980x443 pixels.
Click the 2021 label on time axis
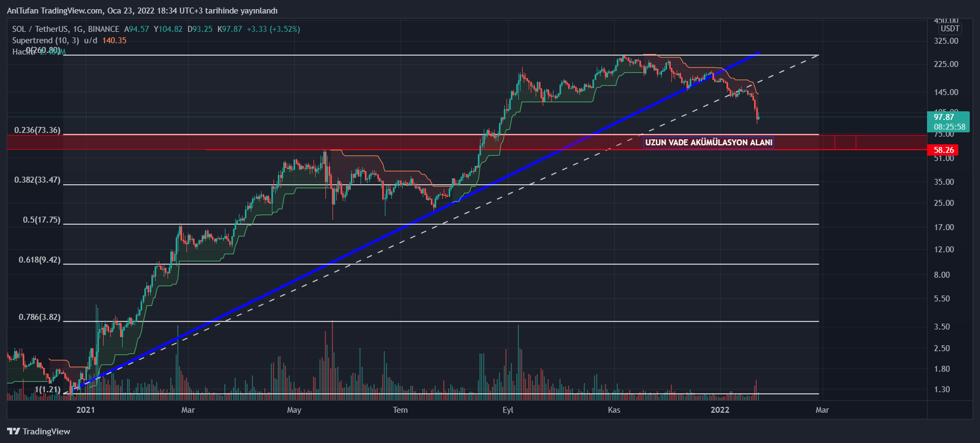85,410
